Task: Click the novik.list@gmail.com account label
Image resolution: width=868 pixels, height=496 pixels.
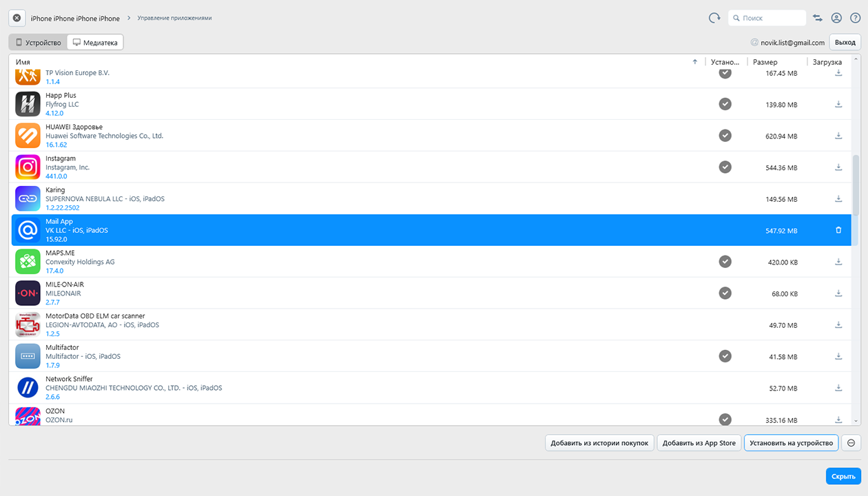Action: click(792, 43)
